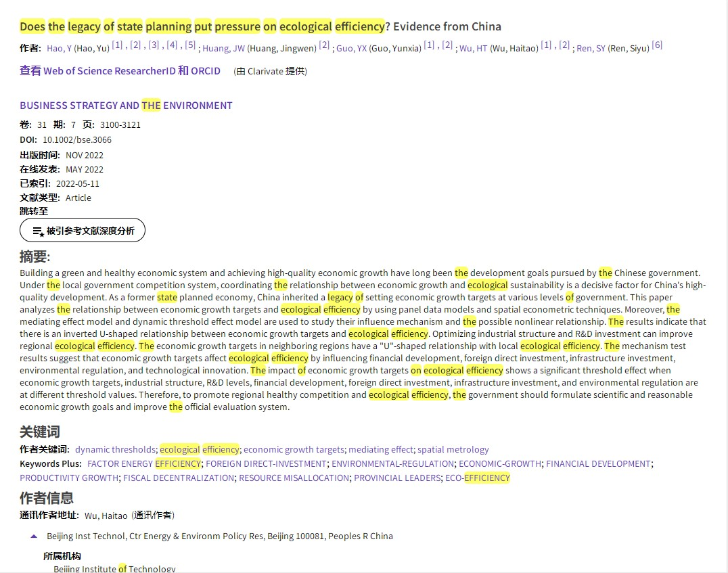Image resolution: width=728 pixels, height=573 pixels.
Task: Open author link Huang, JW
Action: [223, 48]
